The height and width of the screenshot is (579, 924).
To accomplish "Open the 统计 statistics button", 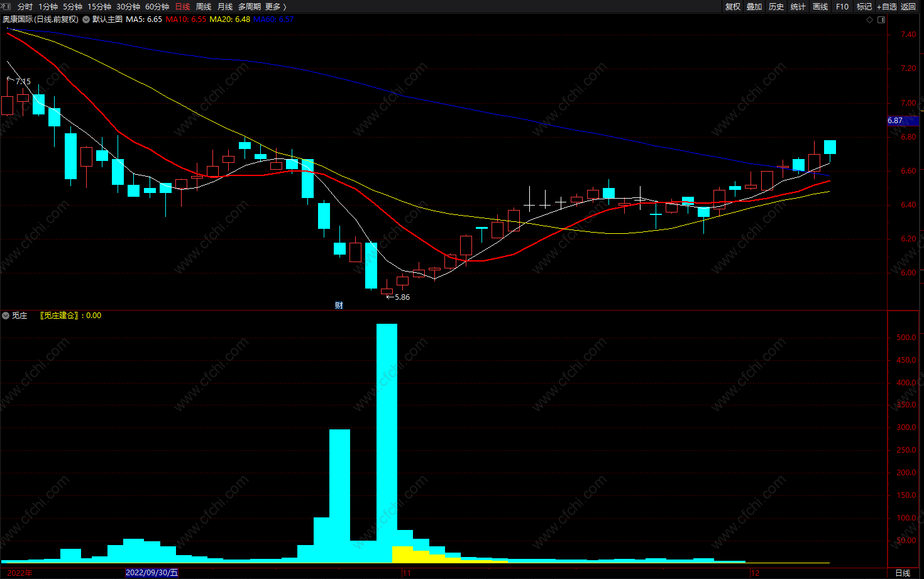I will pos(798,6).
